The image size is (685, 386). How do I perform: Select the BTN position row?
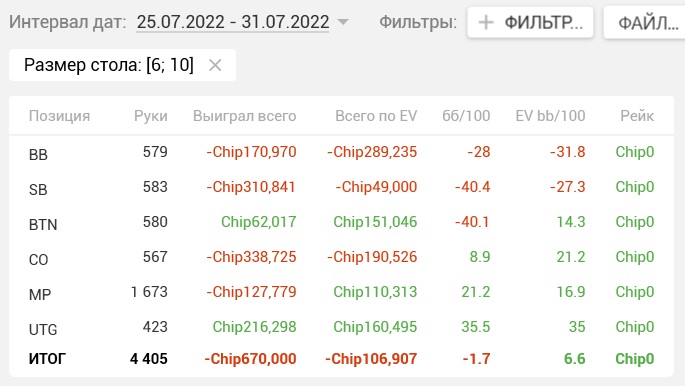[341, 222]
